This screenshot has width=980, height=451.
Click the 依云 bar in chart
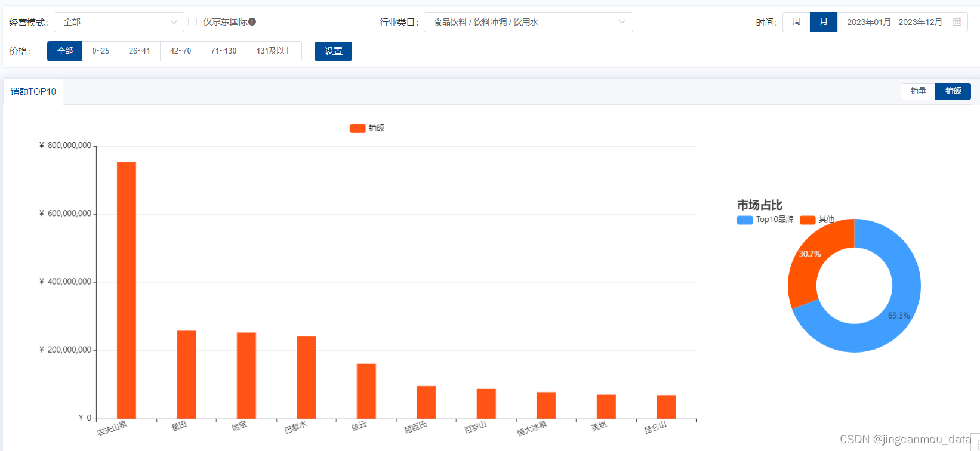366,391
